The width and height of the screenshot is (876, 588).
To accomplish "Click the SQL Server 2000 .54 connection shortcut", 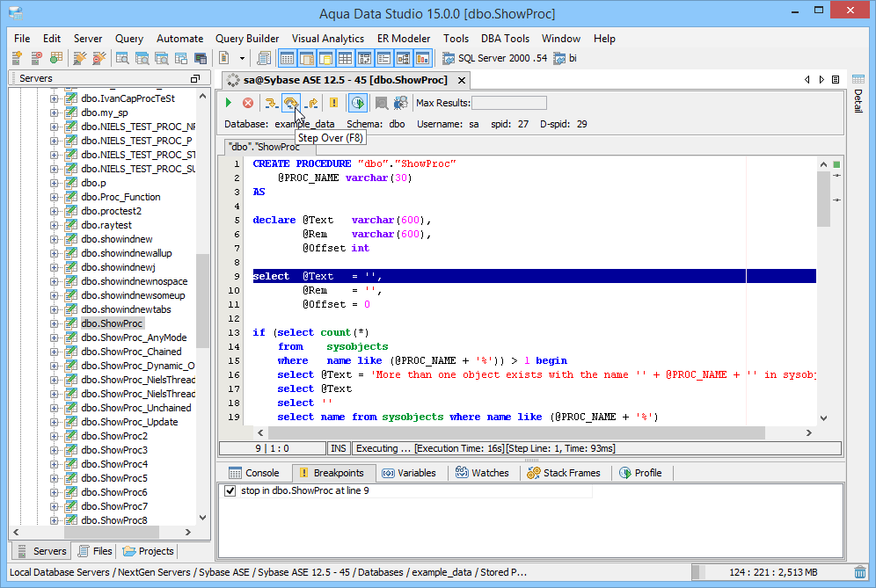I will click(x=495, y=58).
